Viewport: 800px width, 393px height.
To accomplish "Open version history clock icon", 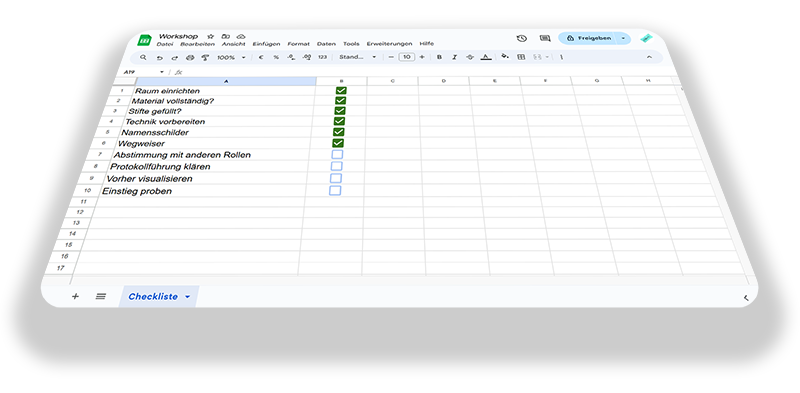I will pyautogui.click(x=521, y=38).
